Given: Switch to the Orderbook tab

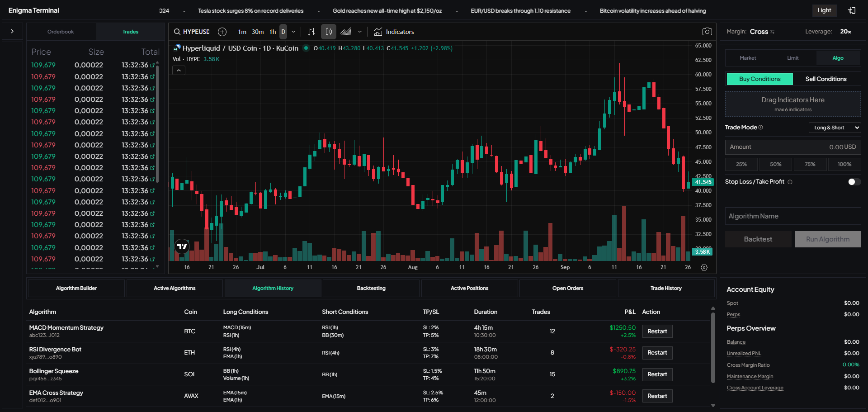Looking at the screenshot, I should 61,32.
